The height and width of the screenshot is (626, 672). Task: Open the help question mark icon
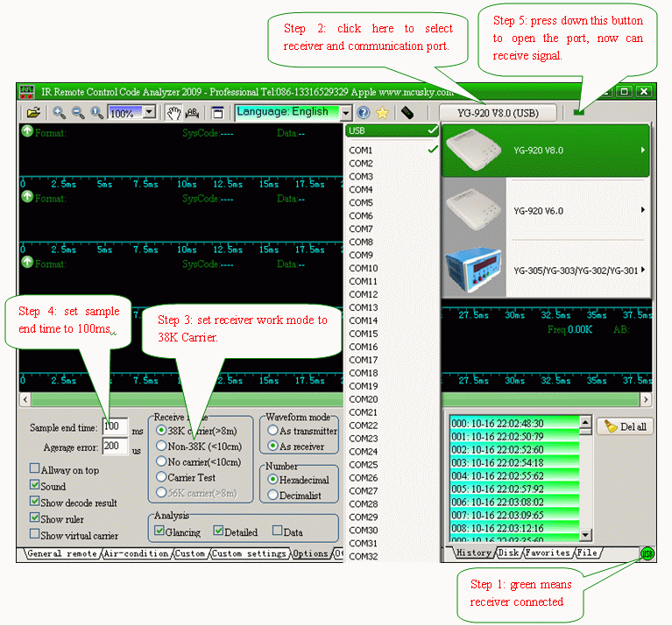click(364, 113)
